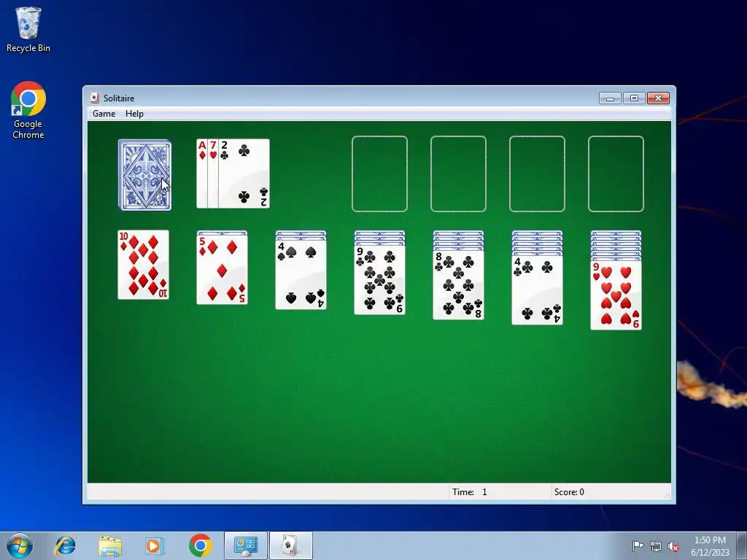Maximize the Solitaire window

(x=634, y=98)
